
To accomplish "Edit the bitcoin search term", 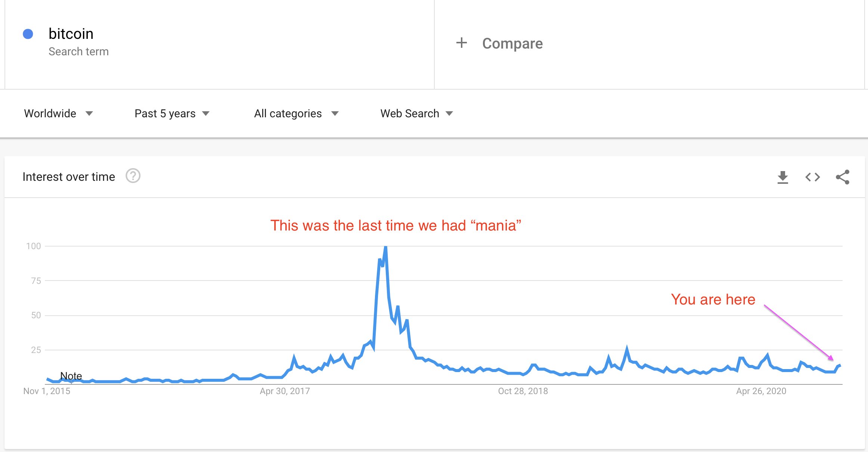I will [71, 34].
